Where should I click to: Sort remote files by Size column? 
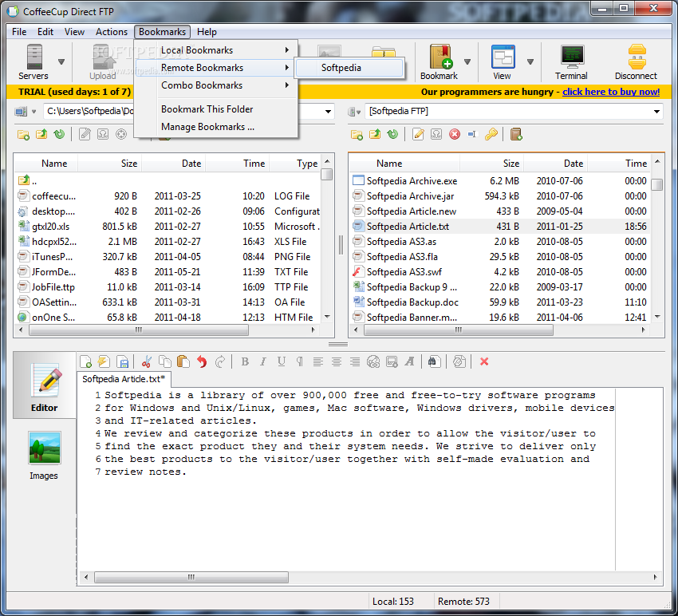[x=491, y=164]
